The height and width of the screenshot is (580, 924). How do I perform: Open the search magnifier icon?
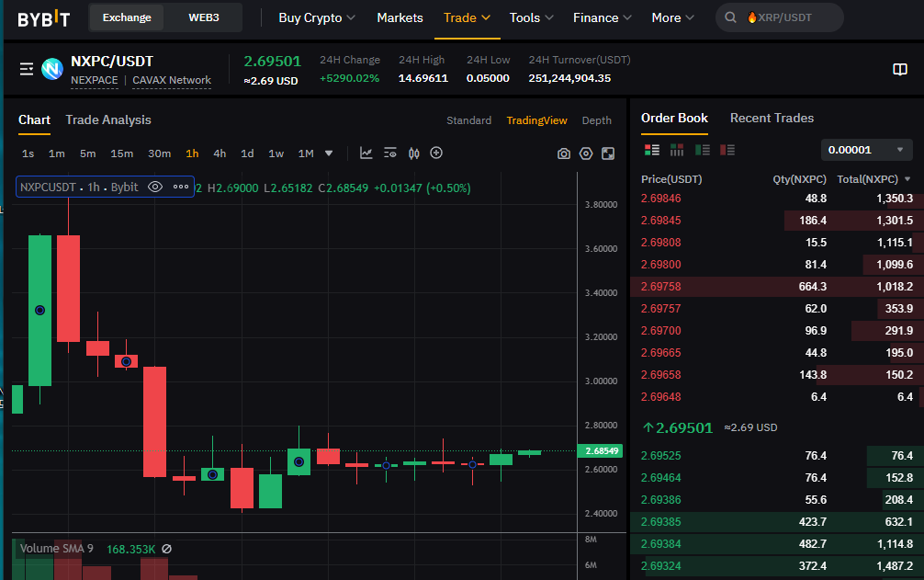(730, 17)
